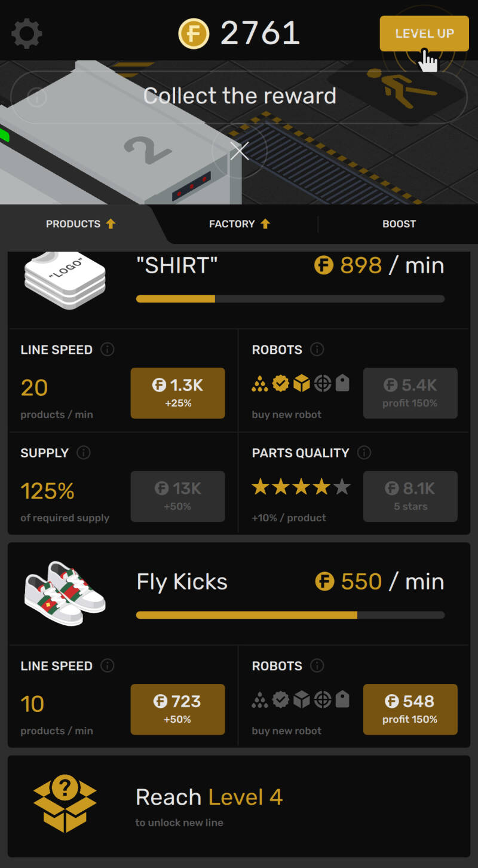478x868 pixels.
Task: Click the Fly Kicks progress bar
Action: pos(290,615)
